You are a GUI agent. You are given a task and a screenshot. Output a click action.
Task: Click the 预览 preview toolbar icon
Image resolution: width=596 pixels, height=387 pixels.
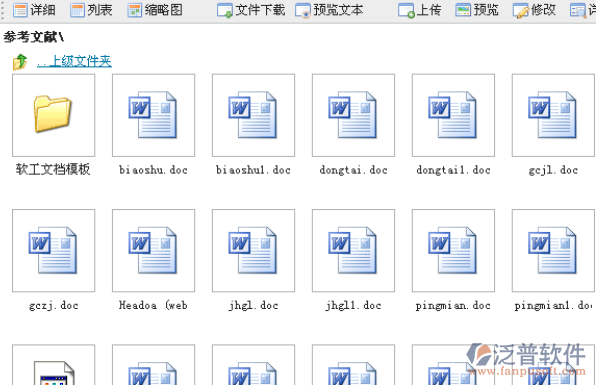[463, 10]
